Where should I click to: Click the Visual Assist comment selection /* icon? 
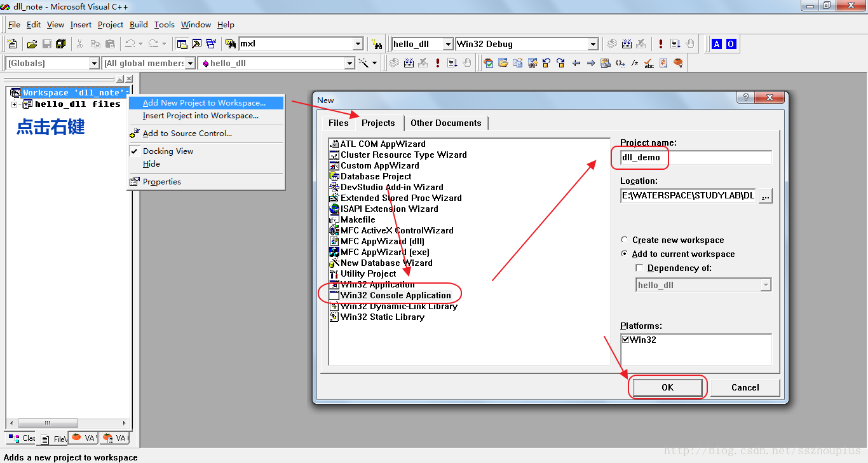tap(634, 63)
